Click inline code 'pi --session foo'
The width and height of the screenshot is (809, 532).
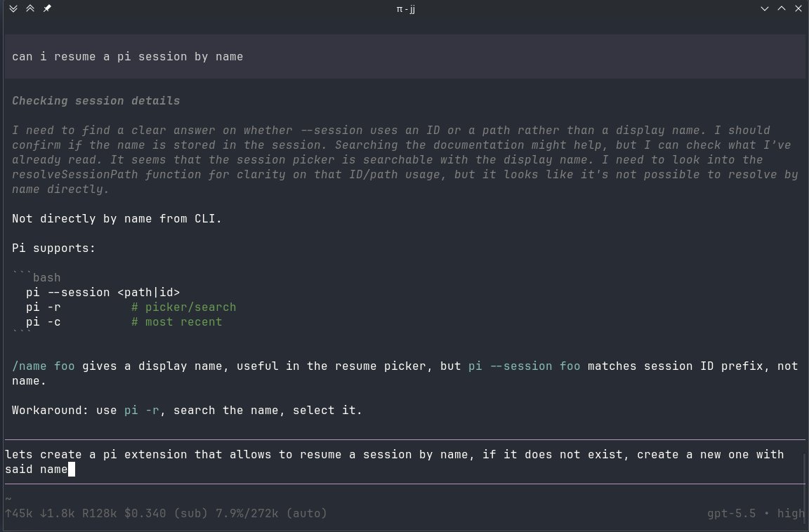click(524, 366)
